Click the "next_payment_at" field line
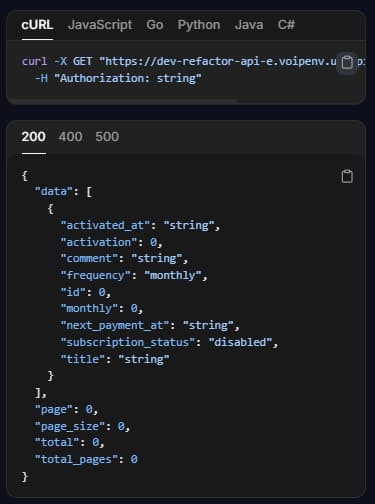Screen dimensions: 375x504 [x=150, y=325]
